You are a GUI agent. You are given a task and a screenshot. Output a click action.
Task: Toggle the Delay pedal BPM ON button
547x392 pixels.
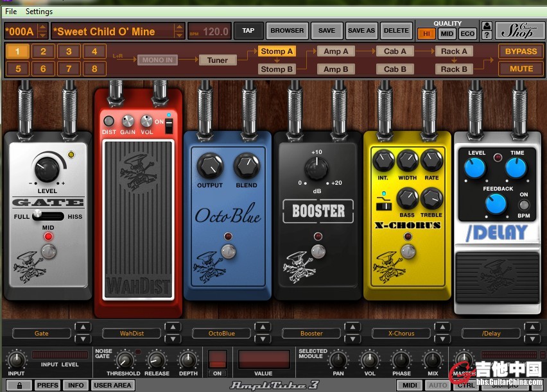524,205
